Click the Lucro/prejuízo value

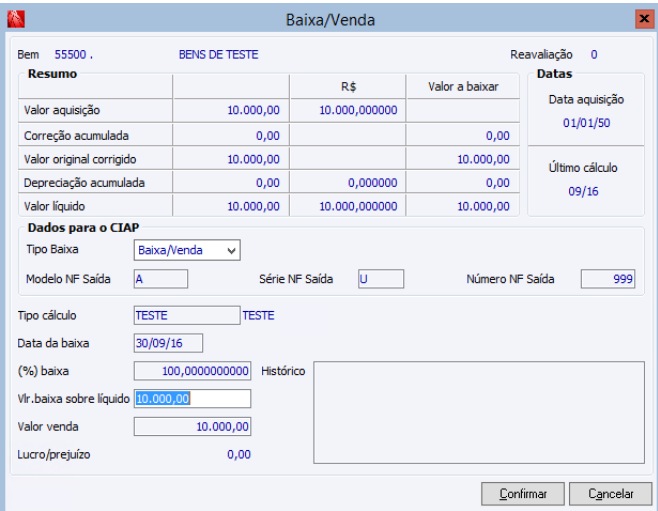click(x=238, y=454)
